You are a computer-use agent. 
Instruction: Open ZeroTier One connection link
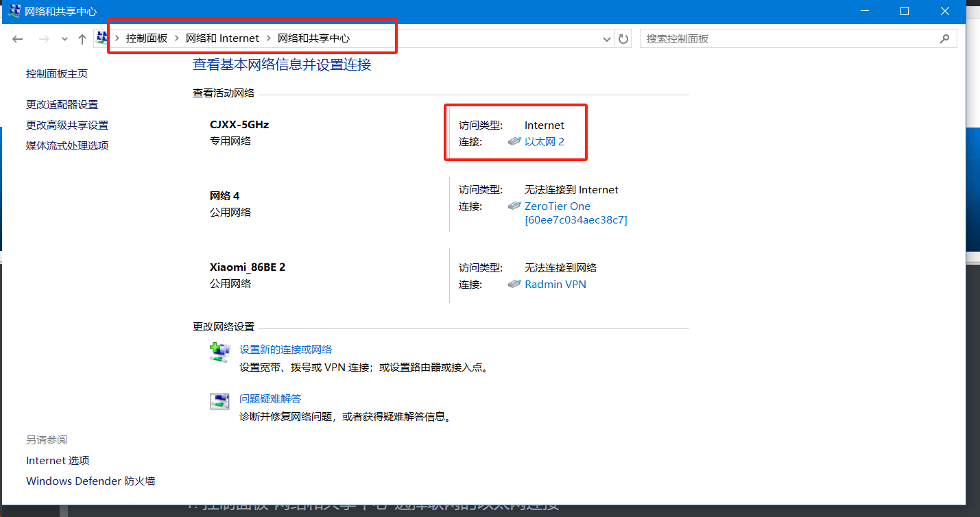click(x=576, y=213)
